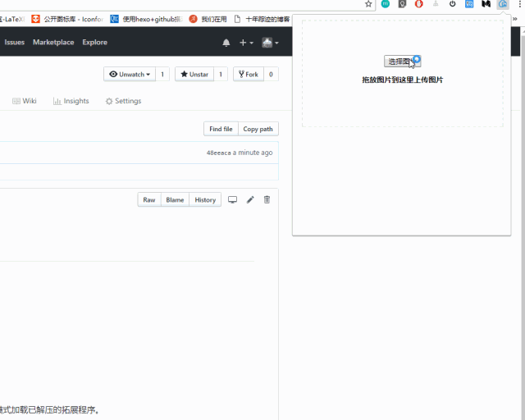
Task: Open commit 48eeaca
Action: (218, 153)
